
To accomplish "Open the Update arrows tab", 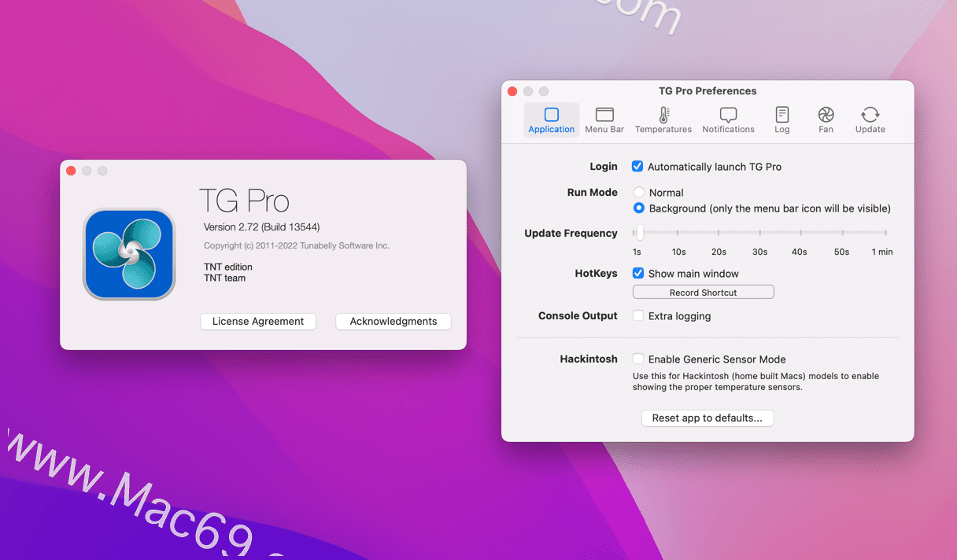I will pyautogui.click(x=870, y=120).
